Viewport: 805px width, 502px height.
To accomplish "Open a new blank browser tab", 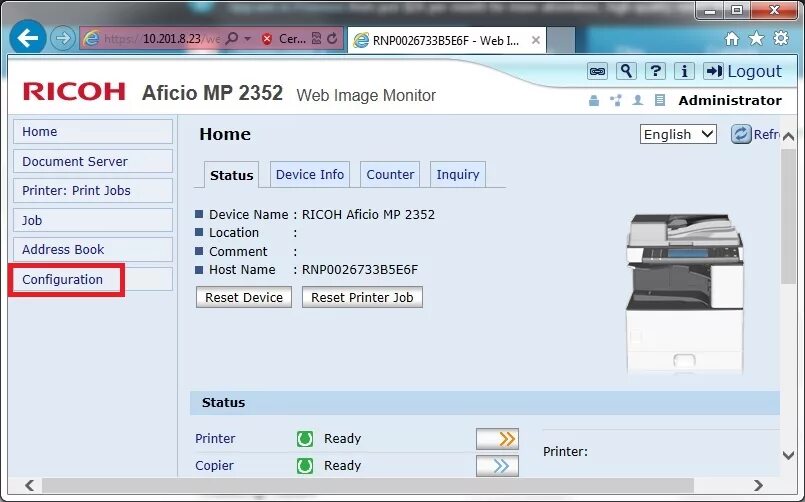I will pyautogui.click(x=561, y=40).
